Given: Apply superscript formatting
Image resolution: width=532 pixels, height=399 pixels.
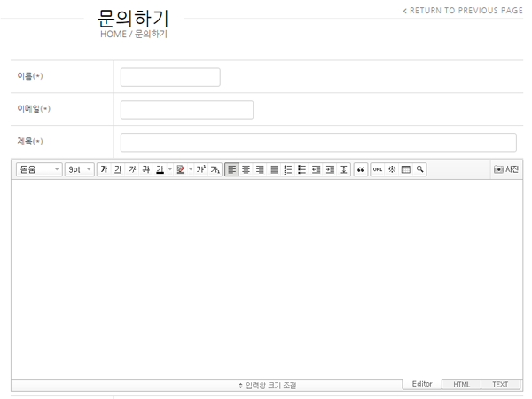Looking at the screenshot, I should click(201, 169).
